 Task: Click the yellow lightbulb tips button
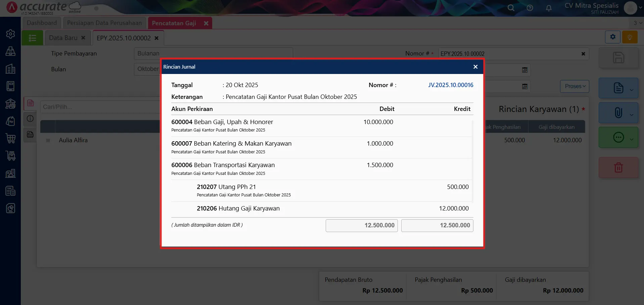pyautogui.click(x=630, y=37)
